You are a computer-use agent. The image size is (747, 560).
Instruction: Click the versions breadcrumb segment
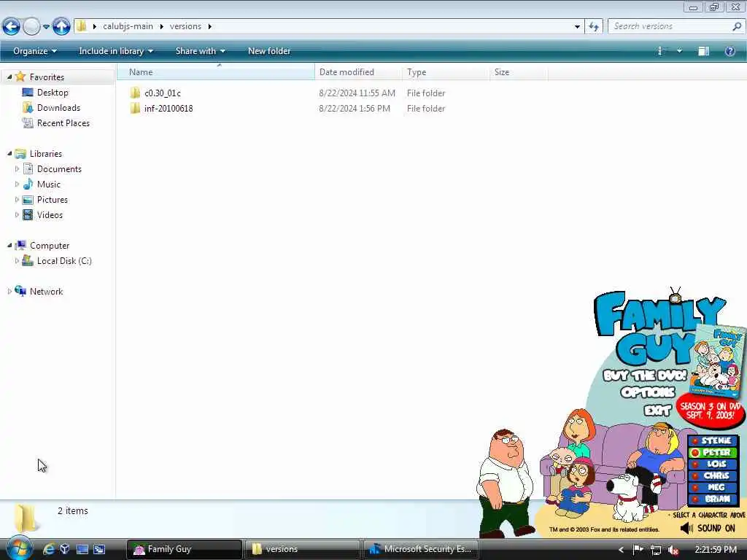(185, 26)
